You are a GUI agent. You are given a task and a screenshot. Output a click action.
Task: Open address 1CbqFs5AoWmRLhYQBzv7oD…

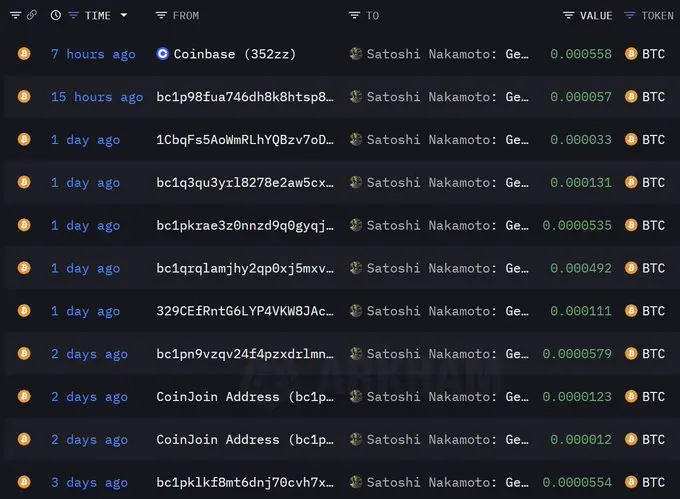(245, 140)
